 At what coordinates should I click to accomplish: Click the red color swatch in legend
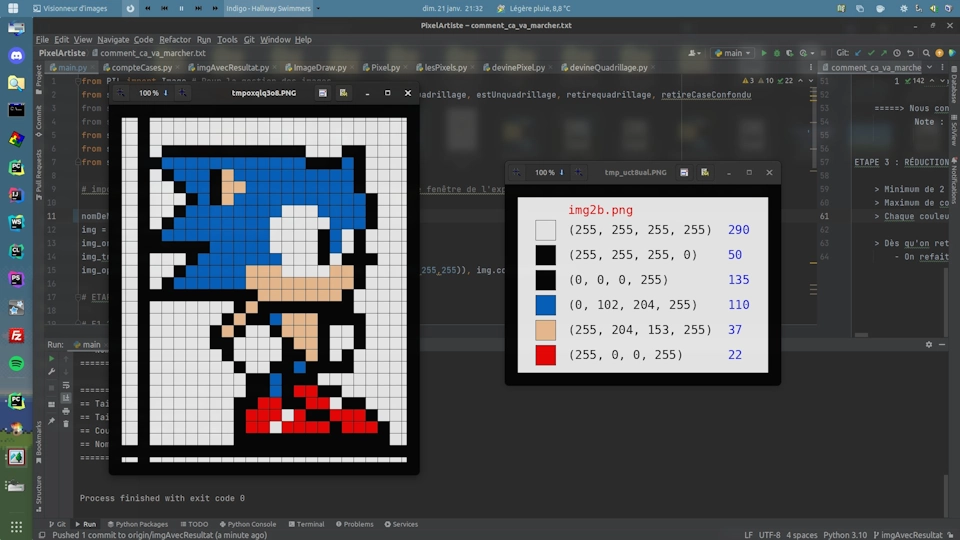pos(546,355)
